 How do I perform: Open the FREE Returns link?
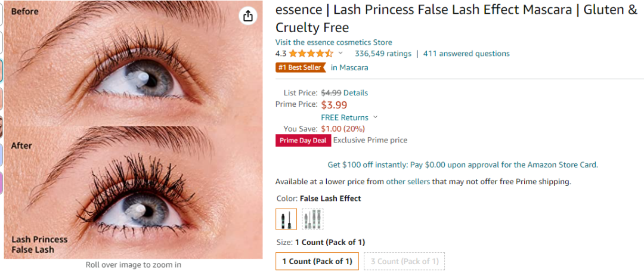pyautogui.click(x=345, y=117)
